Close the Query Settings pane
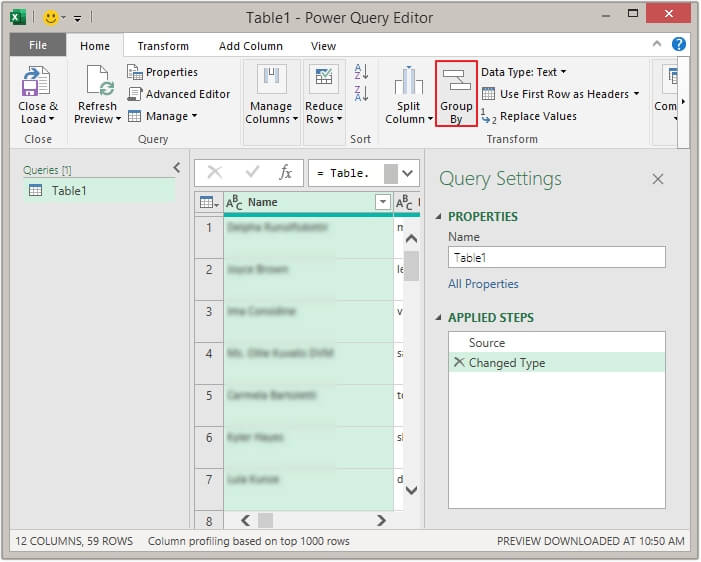This screenshot has height=562, width=701. coord(658,179)
